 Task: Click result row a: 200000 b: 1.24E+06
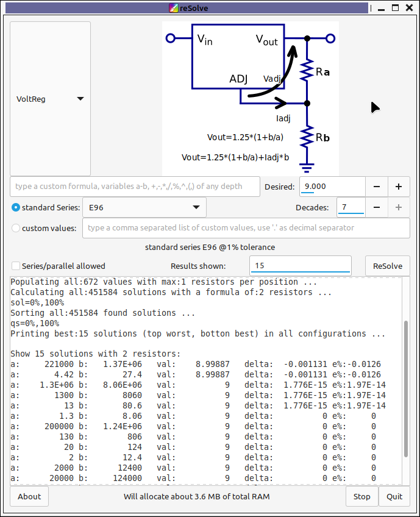193,427
